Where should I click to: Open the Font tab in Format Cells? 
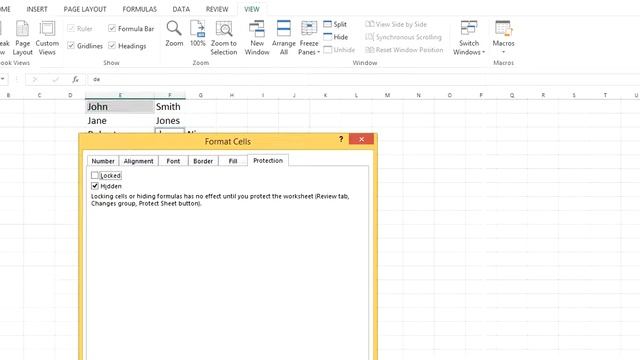[x=173, y=161]
